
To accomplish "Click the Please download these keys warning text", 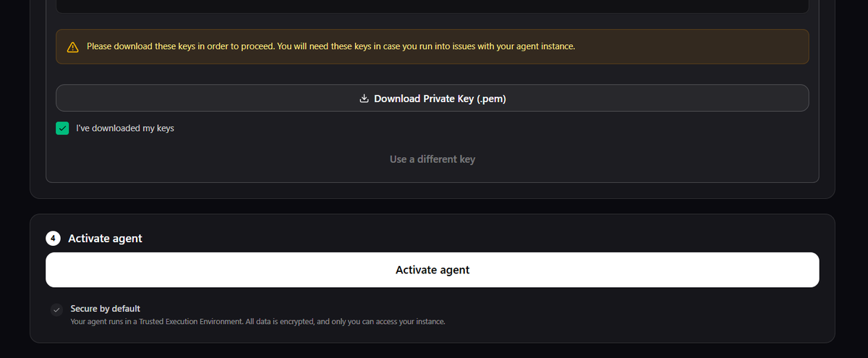I will (x=331, y=46).
